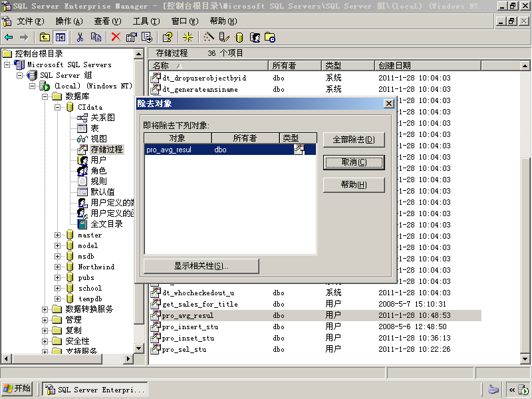
Task: Click the 帮助(H) button in the dialog
Action: pos(354,185)
